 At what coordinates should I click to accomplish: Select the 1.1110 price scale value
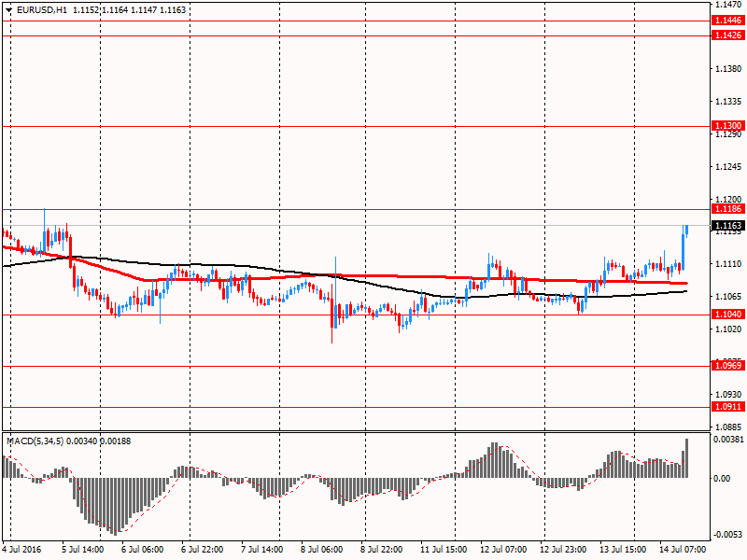[x=729, y=264]
